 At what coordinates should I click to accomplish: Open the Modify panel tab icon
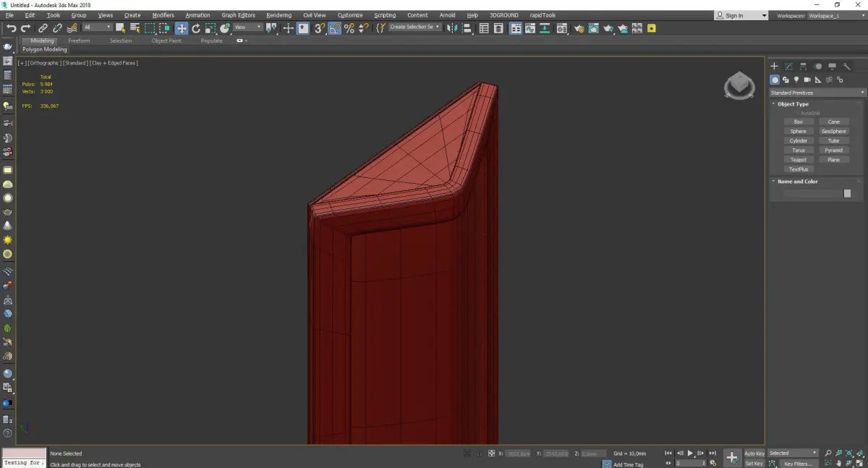789,67
